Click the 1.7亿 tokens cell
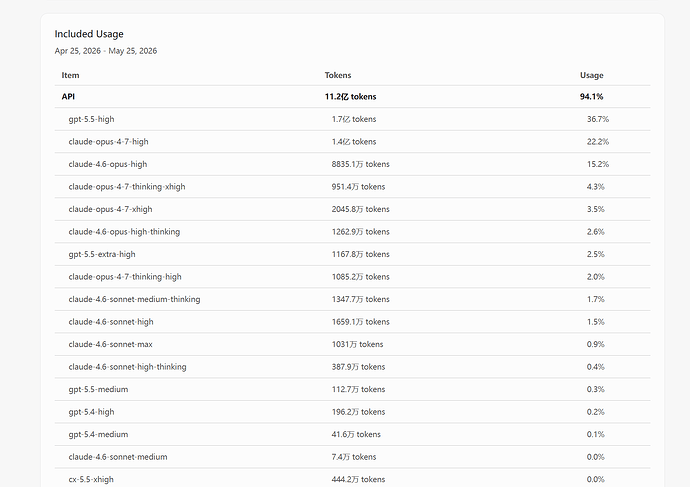 coord(354,119)
